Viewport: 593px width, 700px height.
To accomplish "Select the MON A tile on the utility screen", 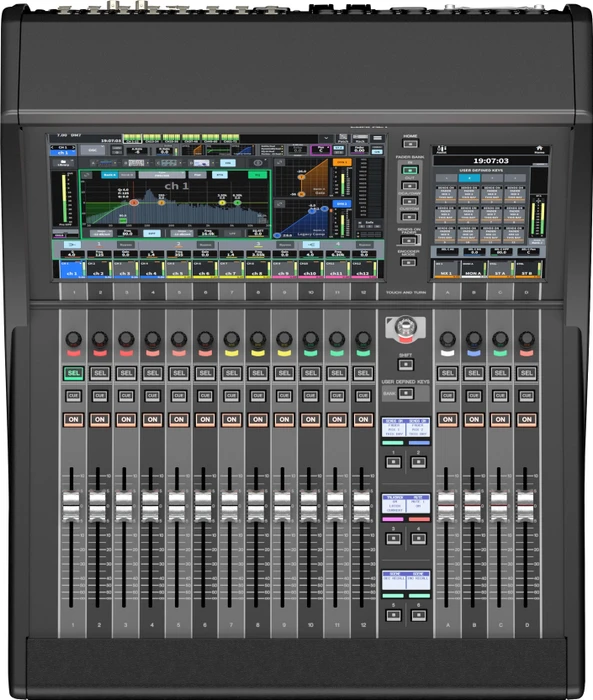I will coord(473,270).
